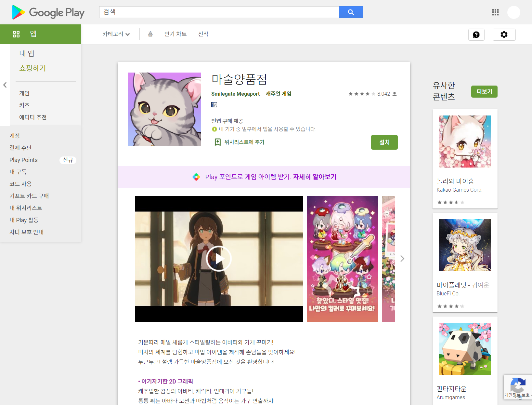Play the app trailer video
The height and width of the screenshot is (405, 532).
coord(219,259)
